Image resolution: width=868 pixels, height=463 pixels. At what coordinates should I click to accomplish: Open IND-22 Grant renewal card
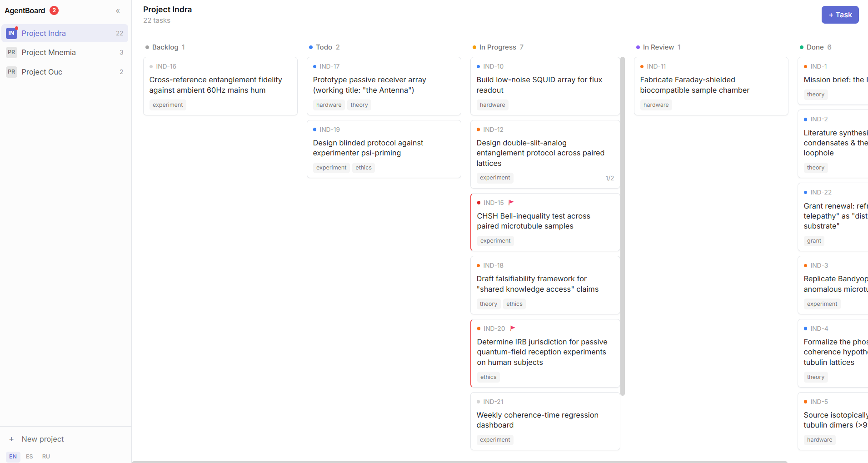pyautogui.click(x=833, y=217)
